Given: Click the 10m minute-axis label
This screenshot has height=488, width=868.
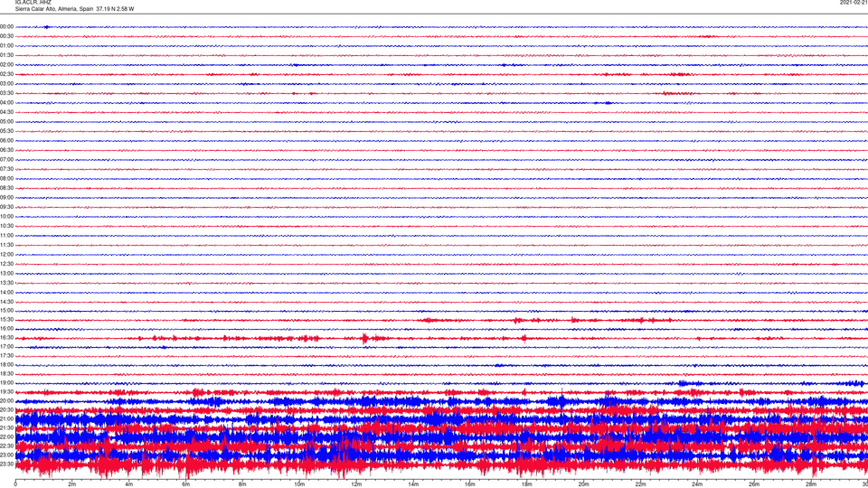Looking at the screenshot, I should point(299,484).
